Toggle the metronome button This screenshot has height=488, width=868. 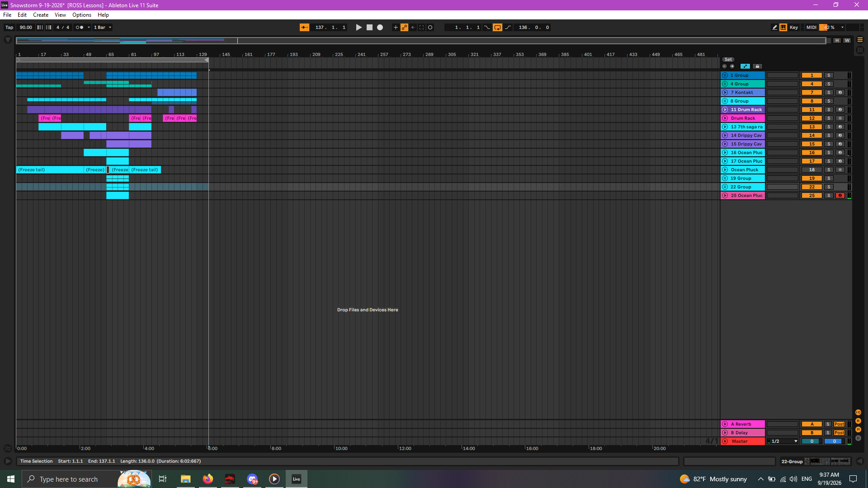click(80, 28)
